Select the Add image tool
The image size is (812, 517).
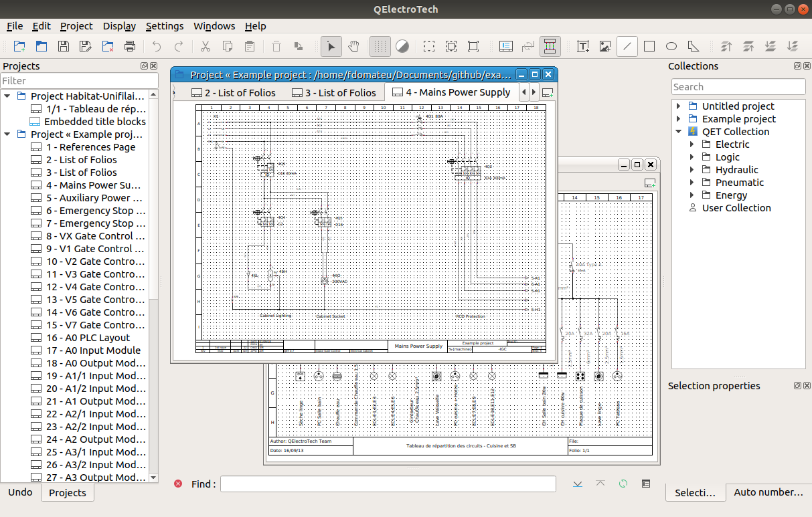pyautogui.click(x=605, y=46)
